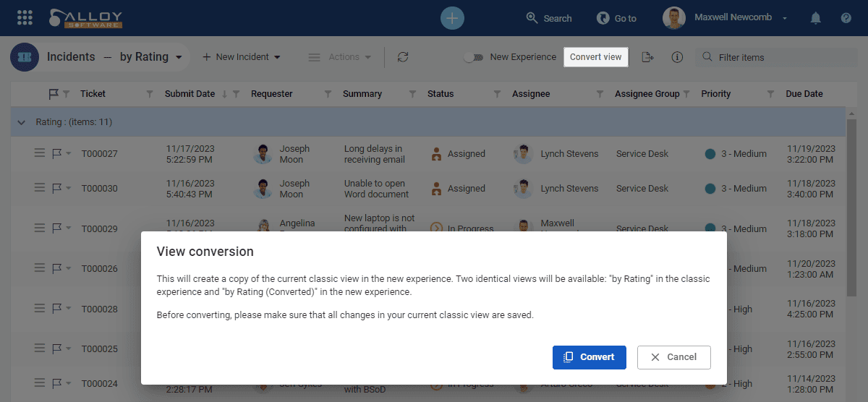Viewport: 868px width, 402px height.
Task: Click the flag column header icon
Action: (54, 94)
